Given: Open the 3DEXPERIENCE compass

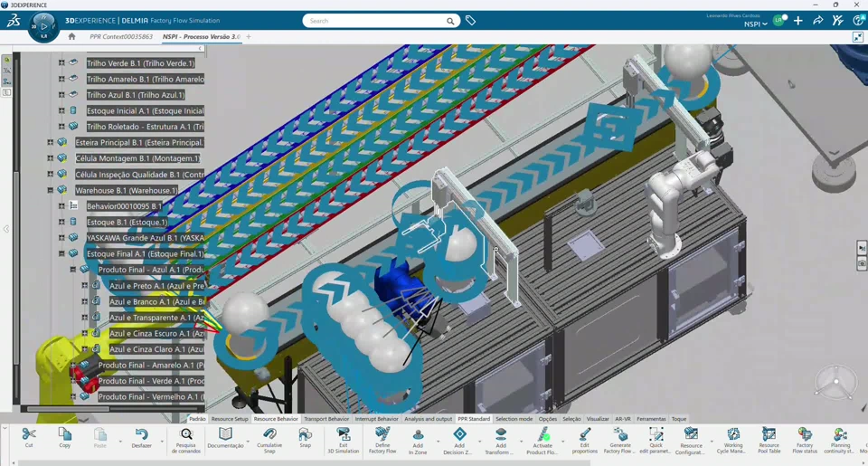Looking at the screenshot, I should (43, 26).
